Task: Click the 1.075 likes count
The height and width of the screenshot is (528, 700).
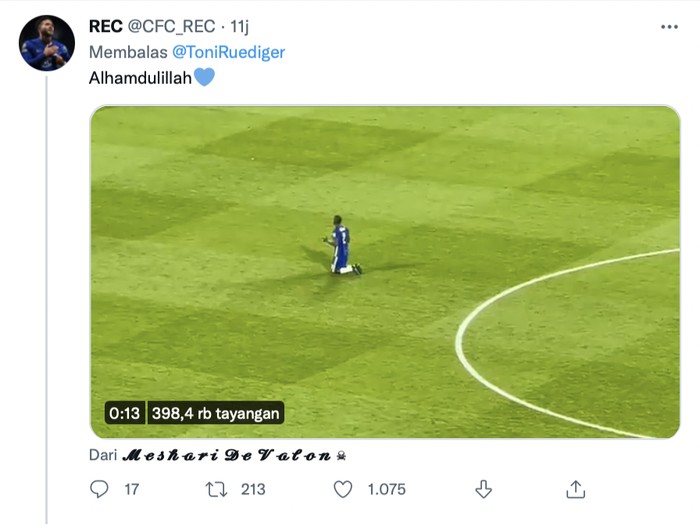Action: 389,489
